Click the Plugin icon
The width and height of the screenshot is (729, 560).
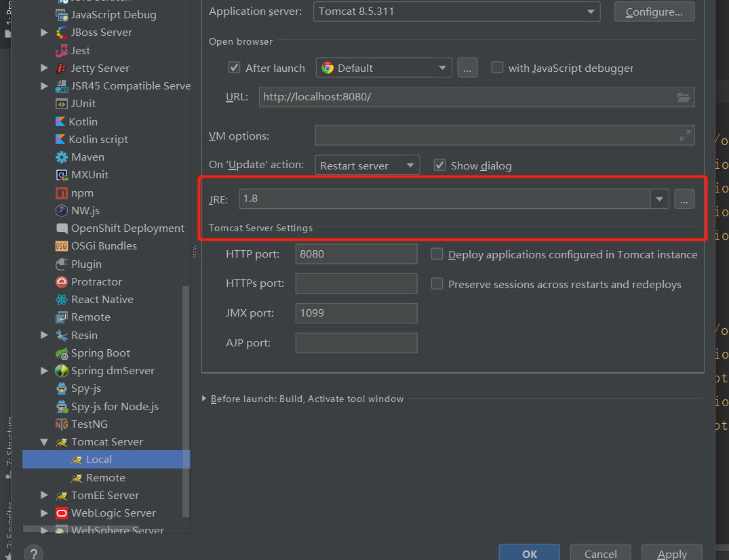[x=61, y=264]
